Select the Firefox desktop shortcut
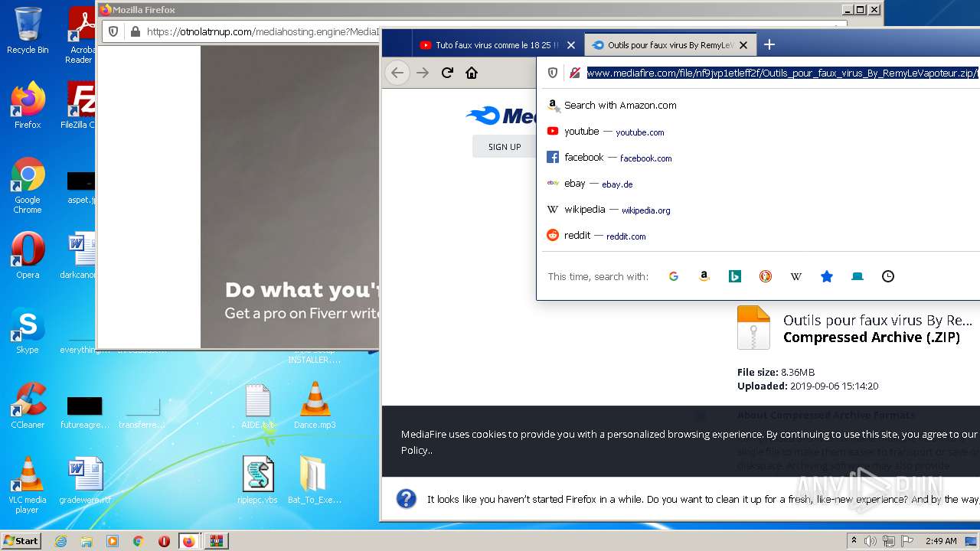The height and width of the screenshot is (551, 980). (x=28, y=106)
